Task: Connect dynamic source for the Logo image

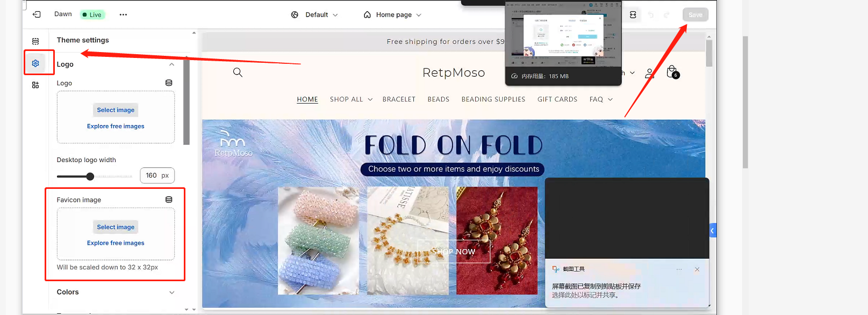Action: point(169,83)
